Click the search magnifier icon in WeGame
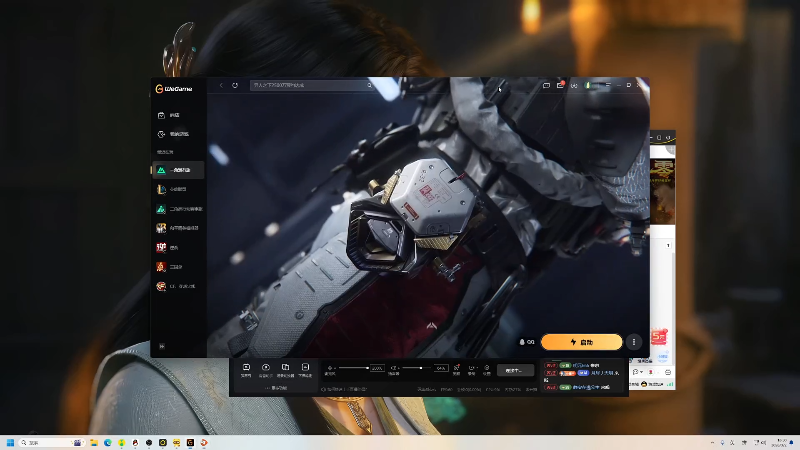This screenshot has height=450, width=800. 369,85
